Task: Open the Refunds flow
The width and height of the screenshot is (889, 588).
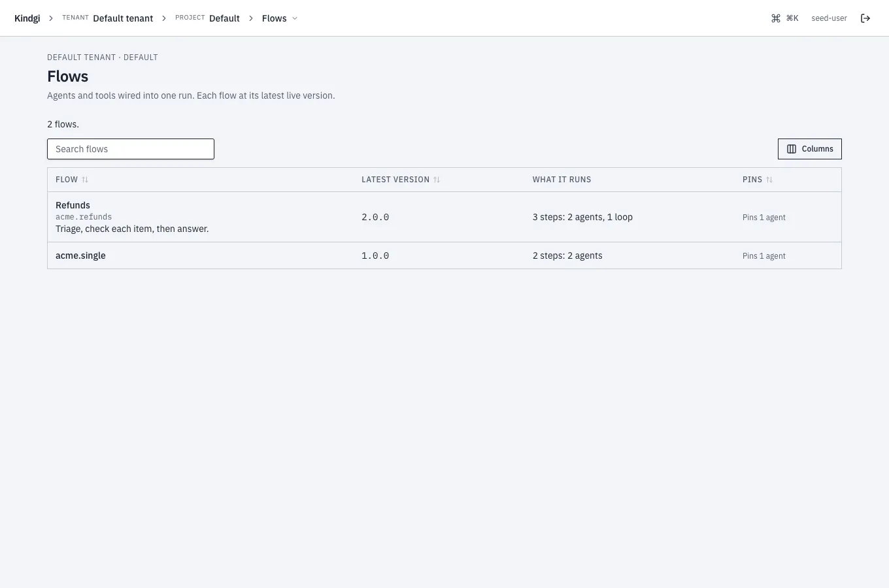Action: click(73, 205)
